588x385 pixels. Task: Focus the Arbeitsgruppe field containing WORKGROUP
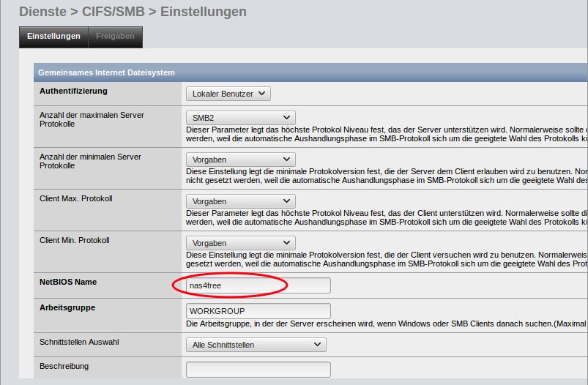tap(258, 311)
